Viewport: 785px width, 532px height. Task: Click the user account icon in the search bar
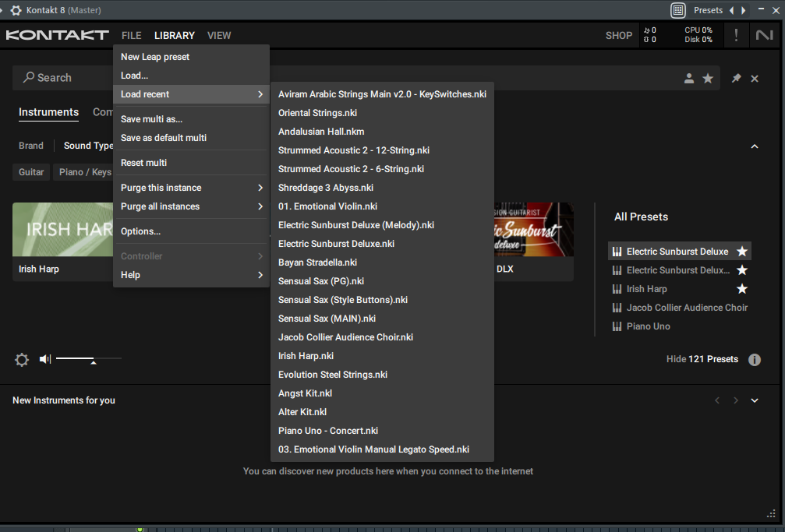pyautogui.click(x=689, y=78)
